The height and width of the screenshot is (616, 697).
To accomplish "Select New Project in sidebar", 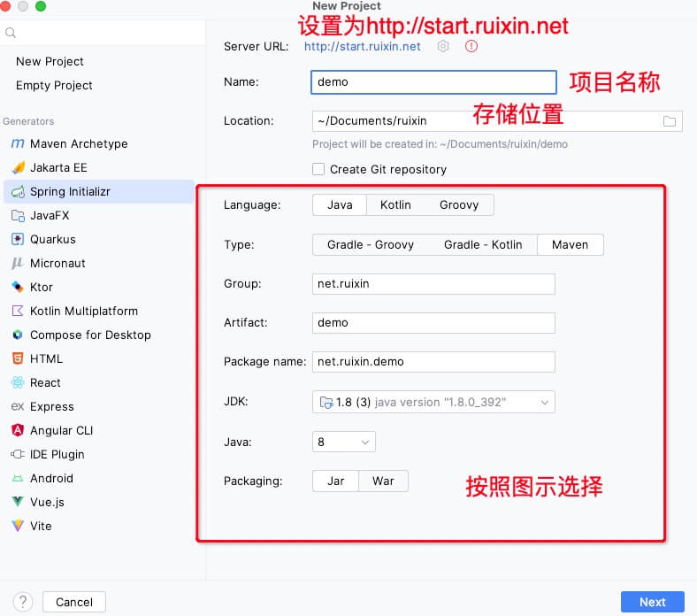I will pos(50,61).
